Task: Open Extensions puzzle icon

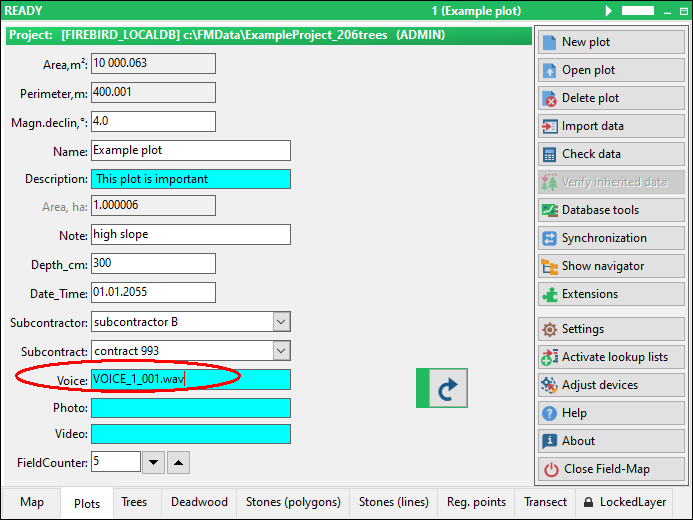Action: point(550,294)
